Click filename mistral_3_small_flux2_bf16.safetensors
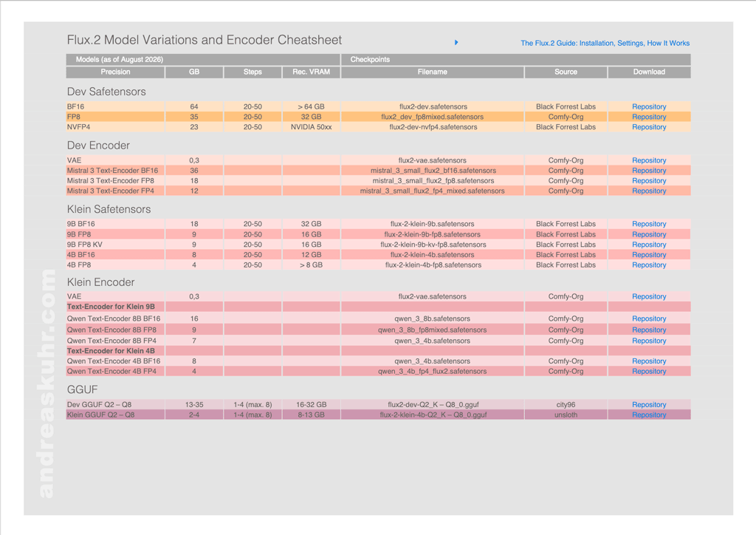The image size is (756, 535). click(x=433, y=170)
